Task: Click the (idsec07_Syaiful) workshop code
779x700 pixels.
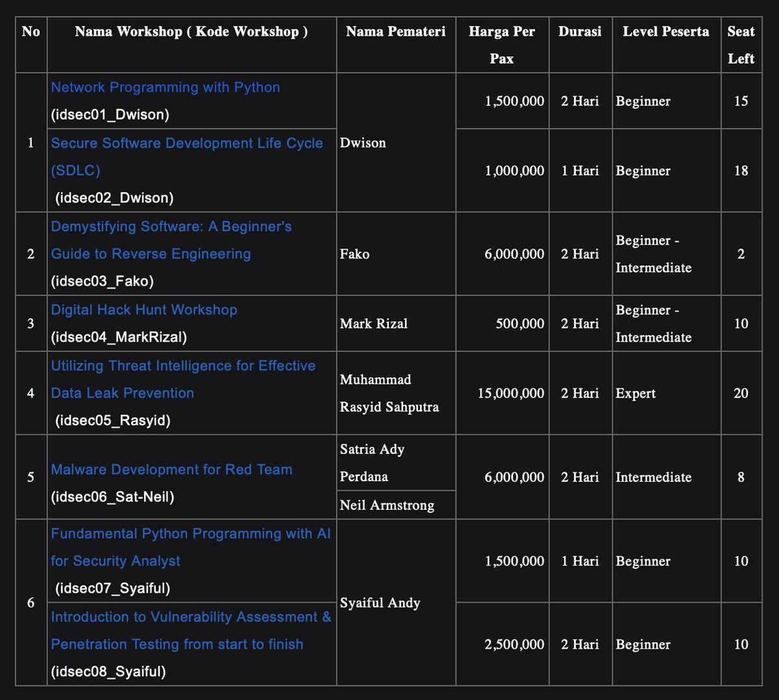Action: (x=113, y=588)
